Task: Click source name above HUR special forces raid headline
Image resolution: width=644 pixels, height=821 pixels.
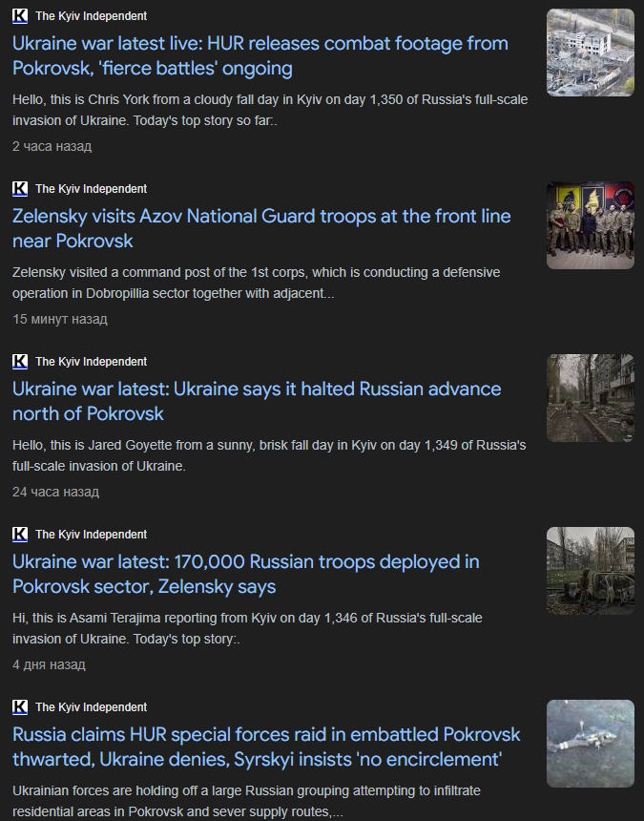Action: (91, 707)
